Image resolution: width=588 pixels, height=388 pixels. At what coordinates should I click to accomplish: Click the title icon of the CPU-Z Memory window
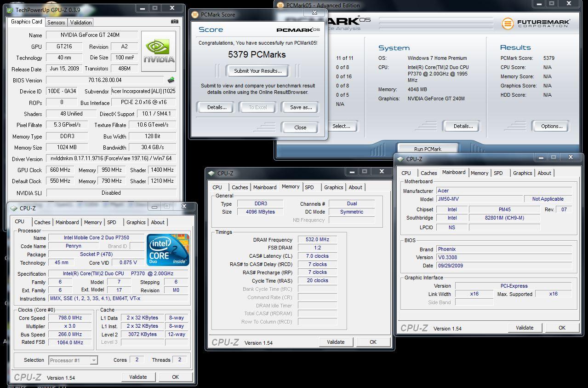click(x=211, y=173)
